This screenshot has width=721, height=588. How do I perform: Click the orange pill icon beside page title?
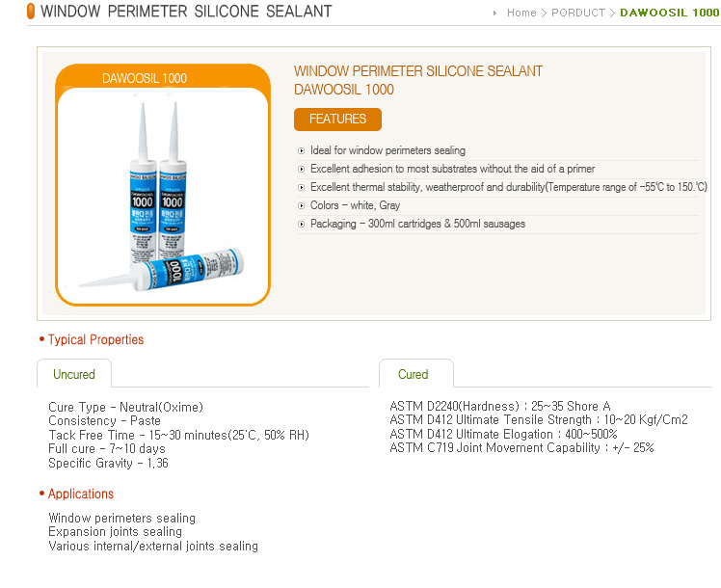(31, 11)
